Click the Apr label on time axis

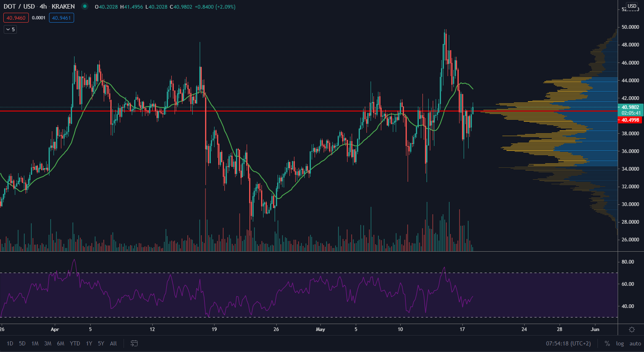tap(55, 329)
